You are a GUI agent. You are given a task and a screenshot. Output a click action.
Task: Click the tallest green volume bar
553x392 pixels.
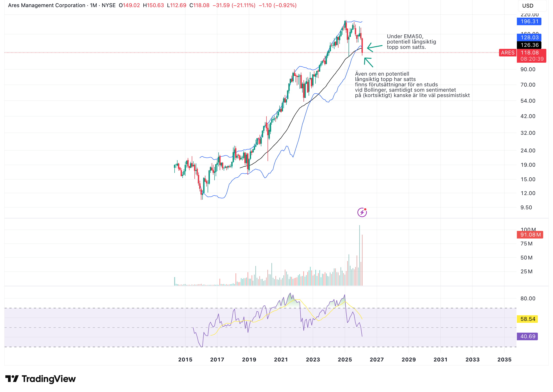(359, 256)
